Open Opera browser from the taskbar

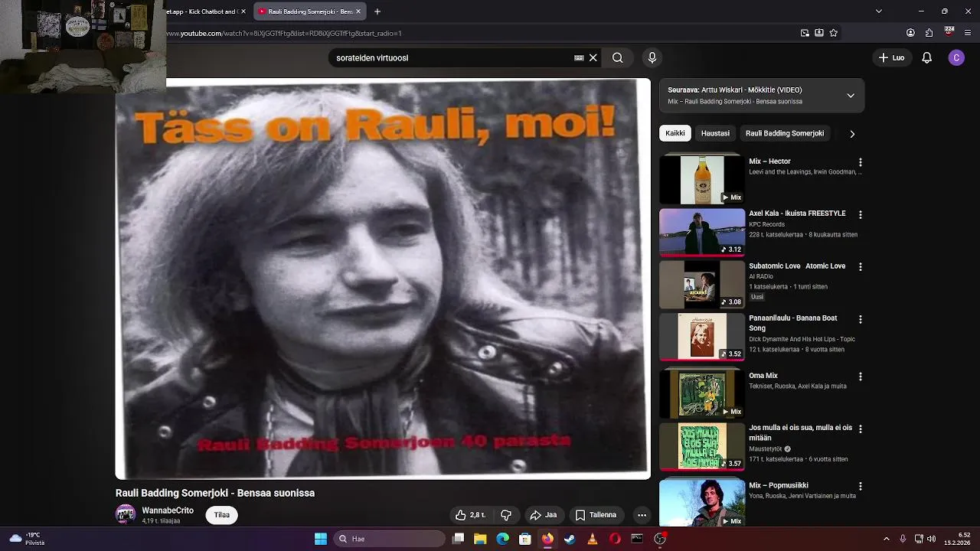pos(615,539)
